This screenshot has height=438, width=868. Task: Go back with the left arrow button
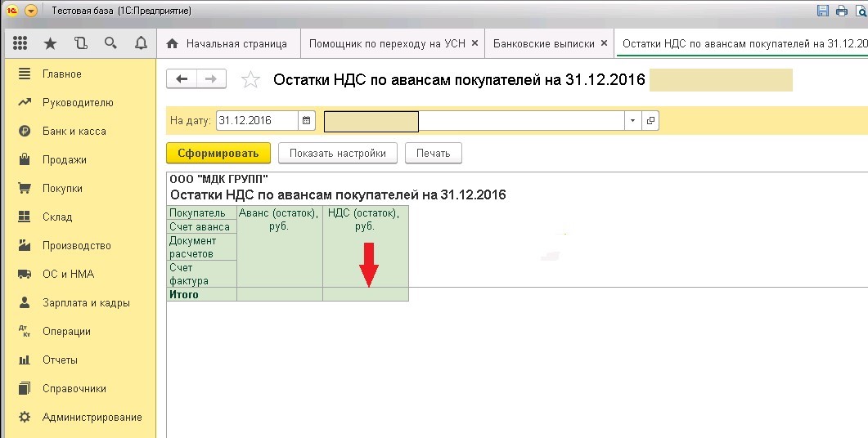182,79
